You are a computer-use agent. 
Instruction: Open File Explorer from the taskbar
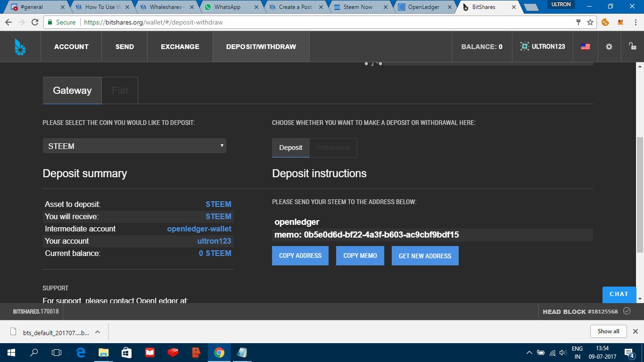[x=104, y=353]
